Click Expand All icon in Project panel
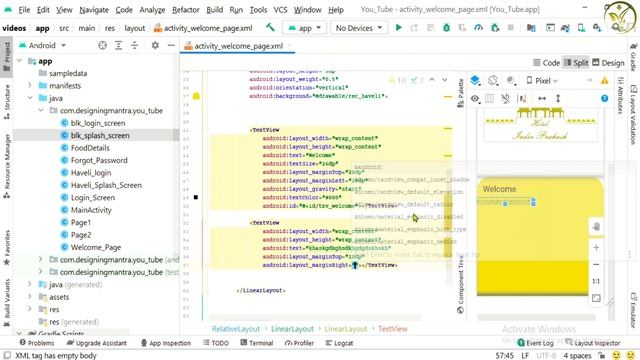Viewport: 640px width, 360px height. pyautogui.click(x=118, y=45)
